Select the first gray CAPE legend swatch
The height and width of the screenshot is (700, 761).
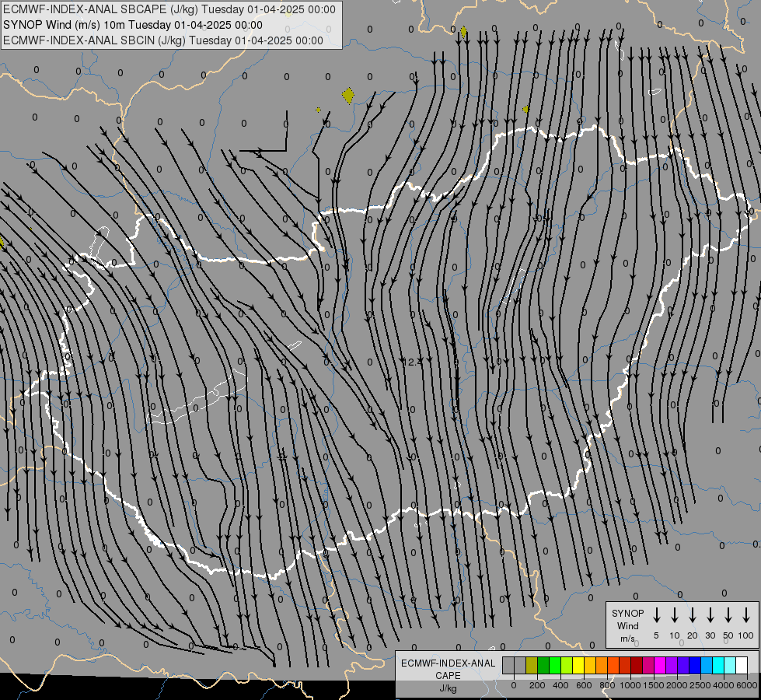click(x=508, y=666)
